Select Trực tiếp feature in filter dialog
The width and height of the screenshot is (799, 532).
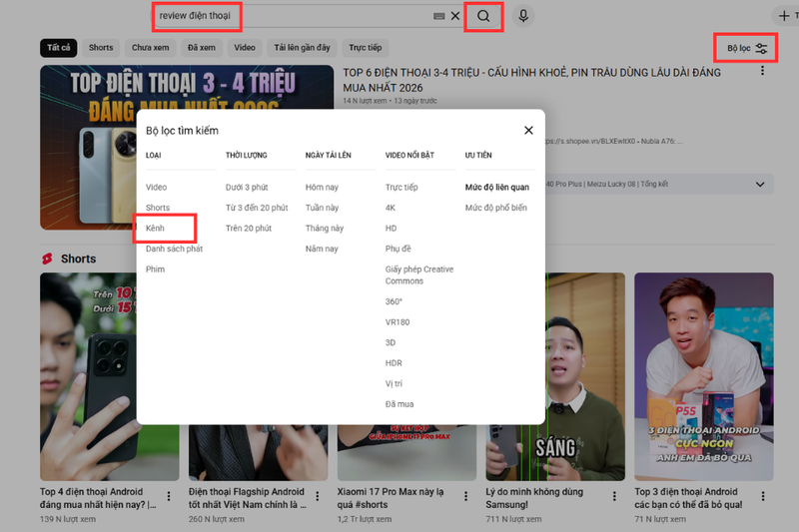tap(401, 188)
